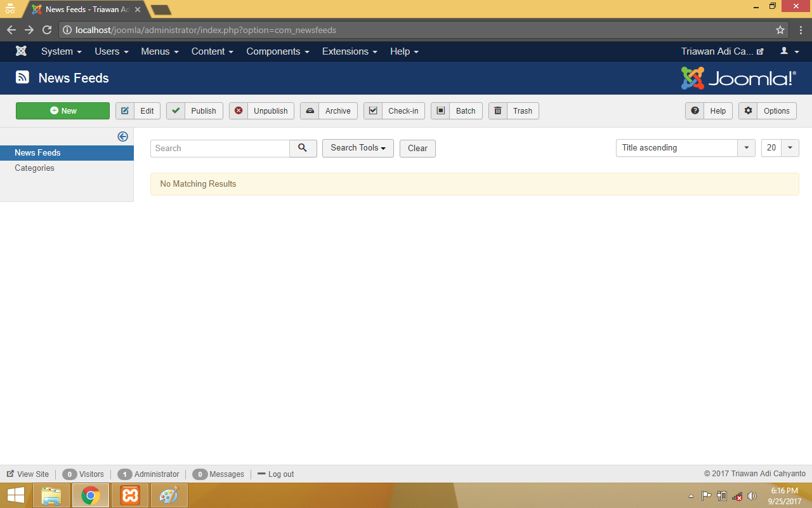Expand the Search Tools dropdown
812x508 pixels.
358,148
